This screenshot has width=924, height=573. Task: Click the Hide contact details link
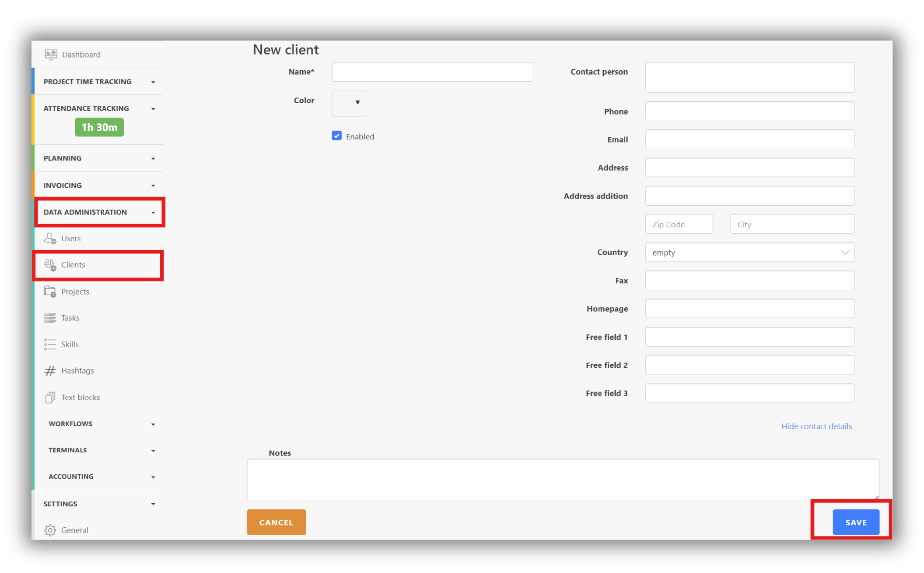[x=816, y=426]
